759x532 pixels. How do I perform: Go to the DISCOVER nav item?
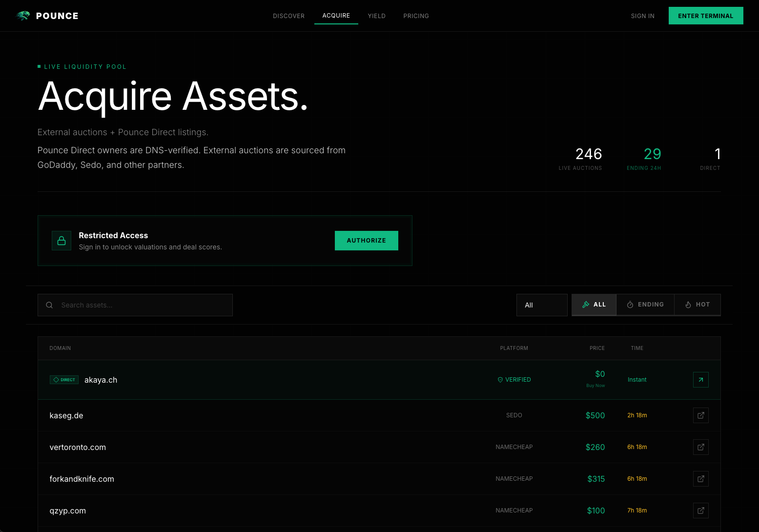coord(288,16)
